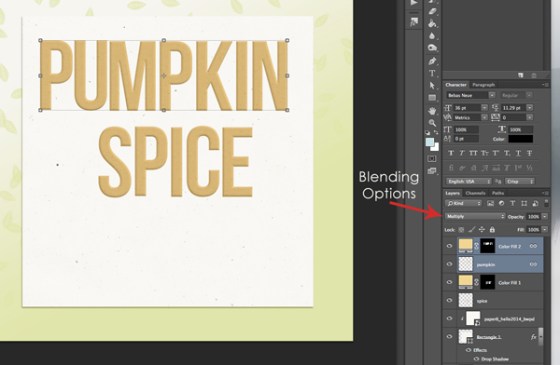Open the Multiply blend mode dropdown
Screen dimensions: 560x365
pos(475,216)
